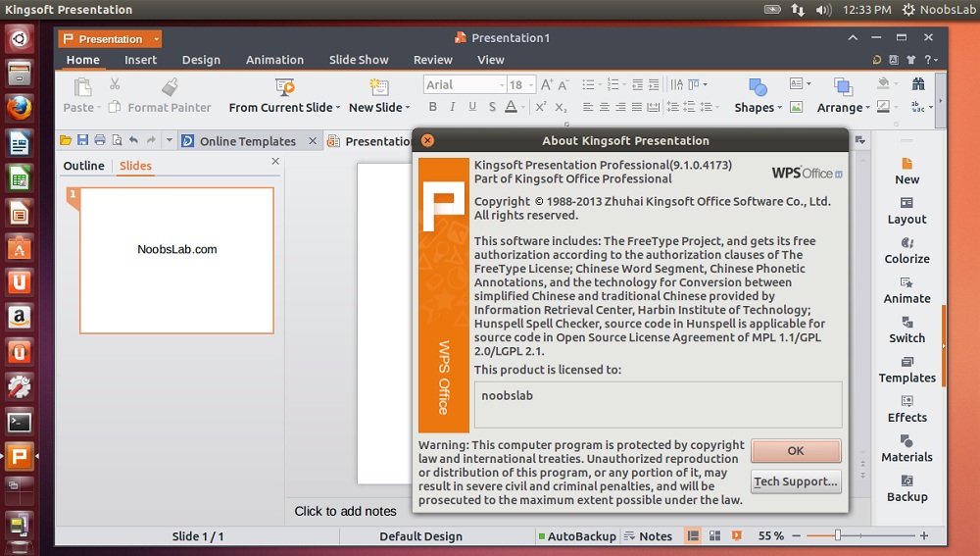Open Firefox from the Ubuntu launcher
Screen dimensions: 980x556
(20, 108)
